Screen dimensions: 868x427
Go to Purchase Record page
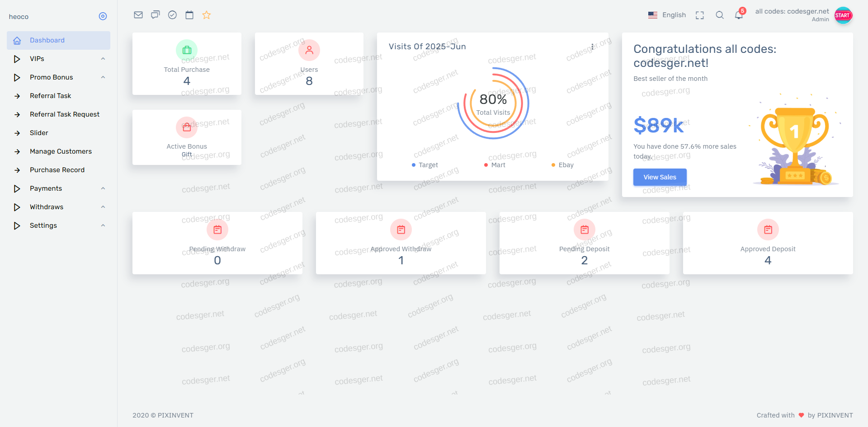(57, 170)
